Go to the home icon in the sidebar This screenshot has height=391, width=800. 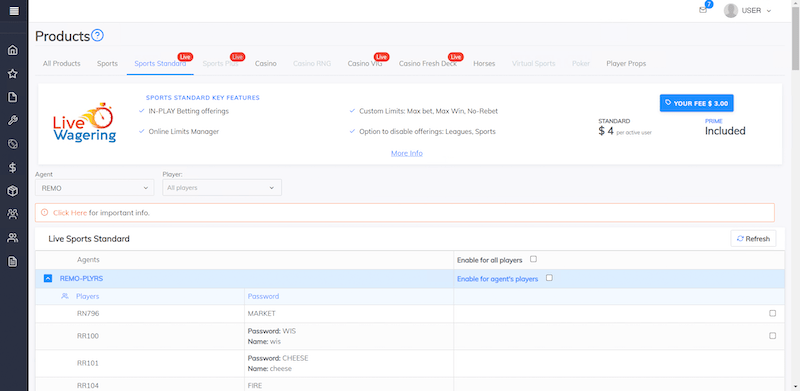click(13, 50)
